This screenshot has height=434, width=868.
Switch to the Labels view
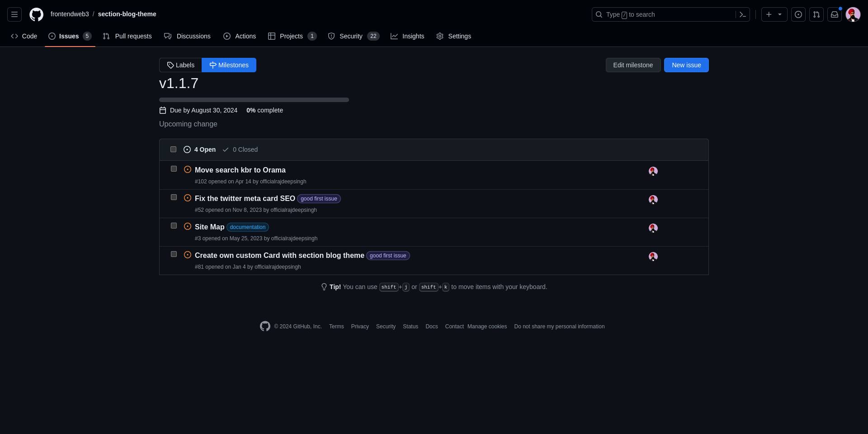[180, 65]
